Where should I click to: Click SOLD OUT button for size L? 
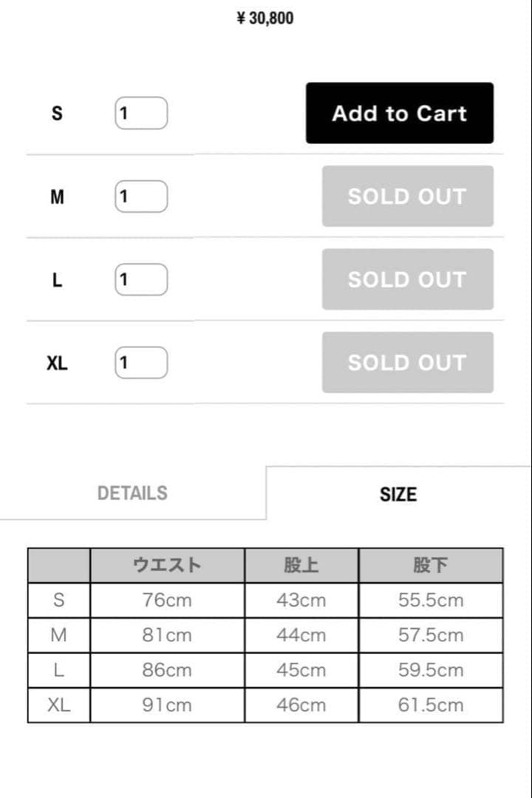[407, 279]
